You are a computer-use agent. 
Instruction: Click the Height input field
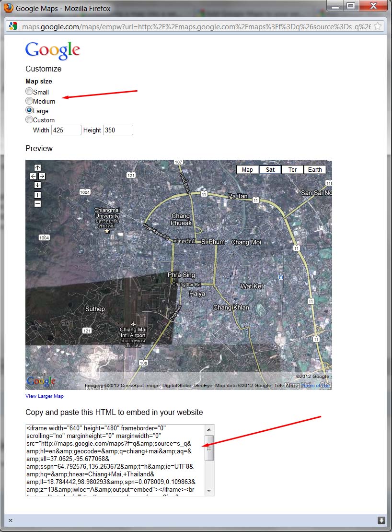point(118,130)
